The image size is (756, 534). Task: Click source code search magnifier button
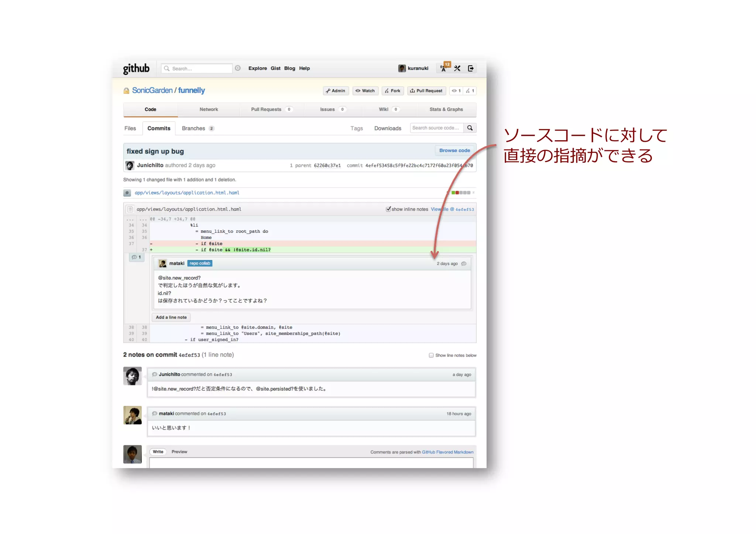[470, 128]
